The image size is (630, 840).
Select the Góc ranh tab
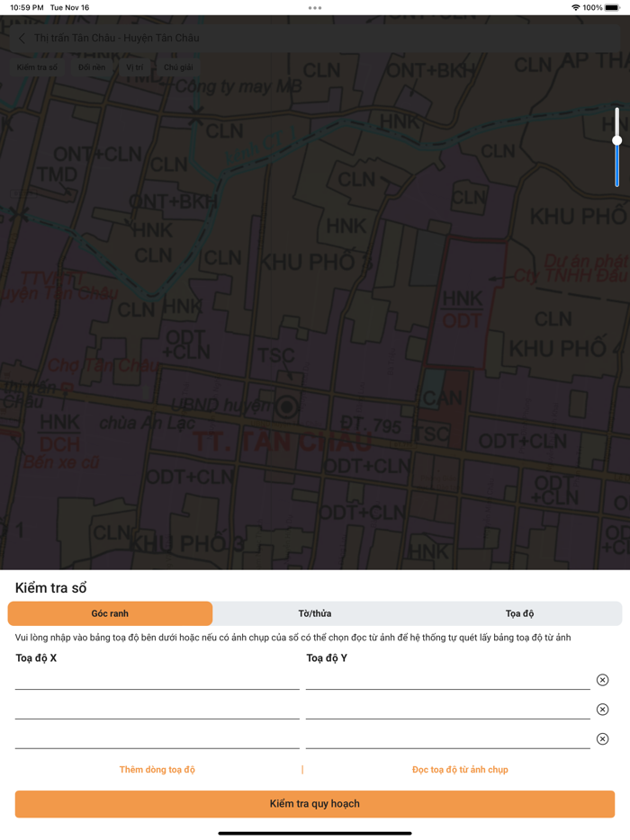110,613
